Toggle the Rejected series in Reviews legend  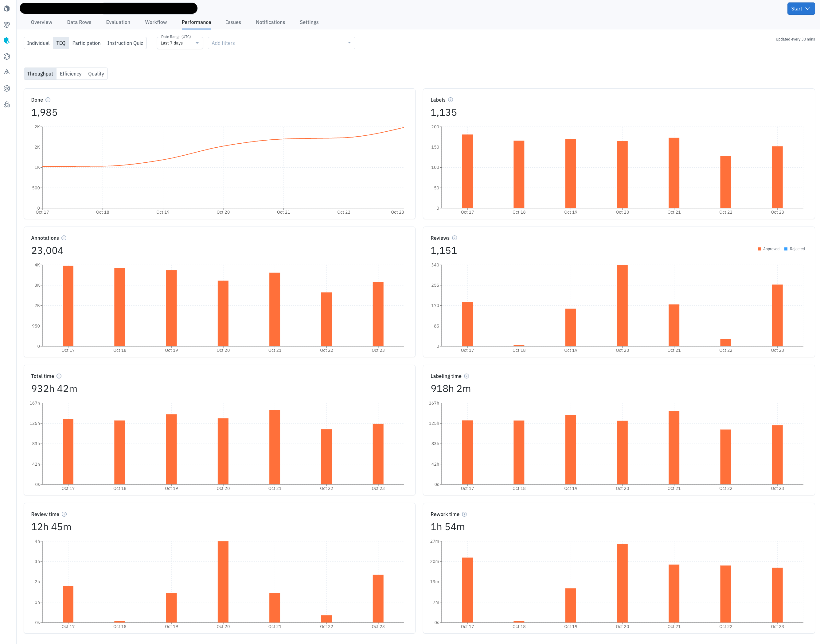coord(795,249)
